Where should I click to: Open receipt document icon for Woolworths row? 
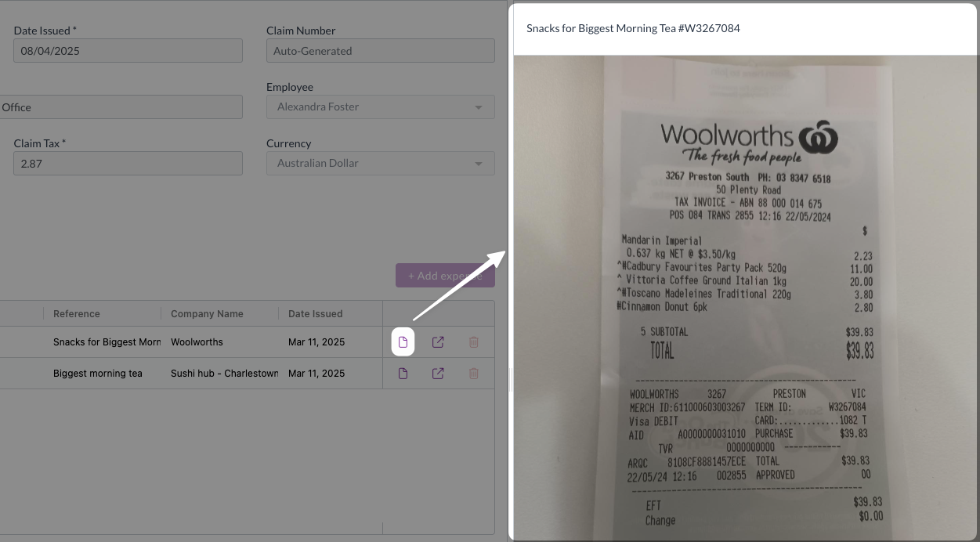(x=403, y=342)
